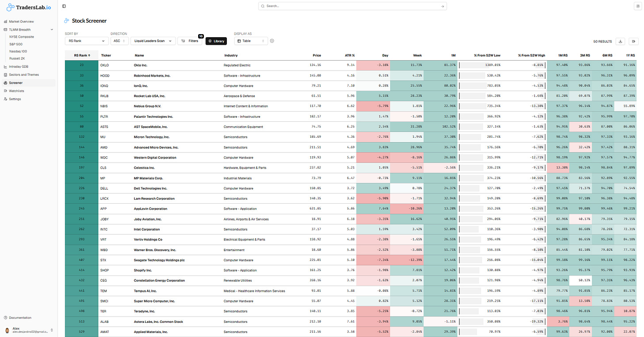The width and height of the screenshot is (644, 337).
Task: Open the Liquid Leaders Scan dropdown
Action: click(x=153, y=41)
